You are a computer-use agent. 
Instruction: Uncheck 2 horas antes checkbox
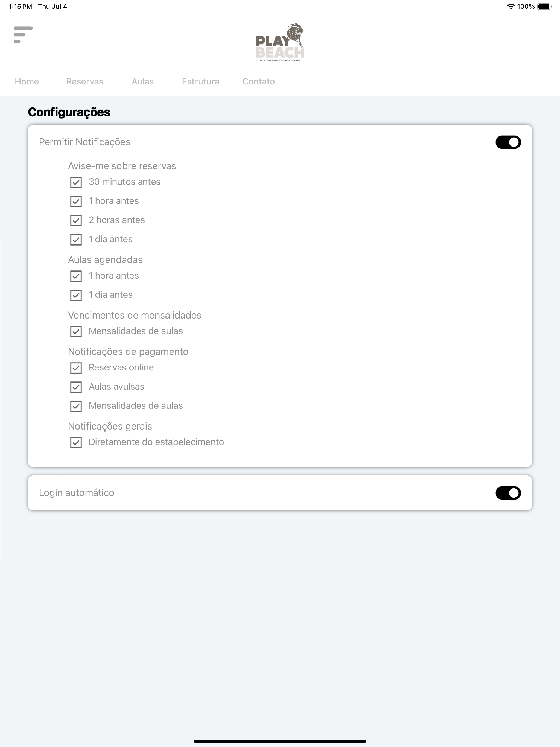[x=76, y=221]
